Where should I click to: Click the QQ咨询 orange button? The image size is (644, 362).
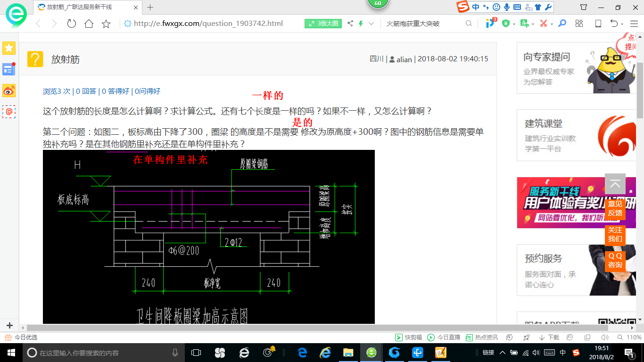pos(615,260)
